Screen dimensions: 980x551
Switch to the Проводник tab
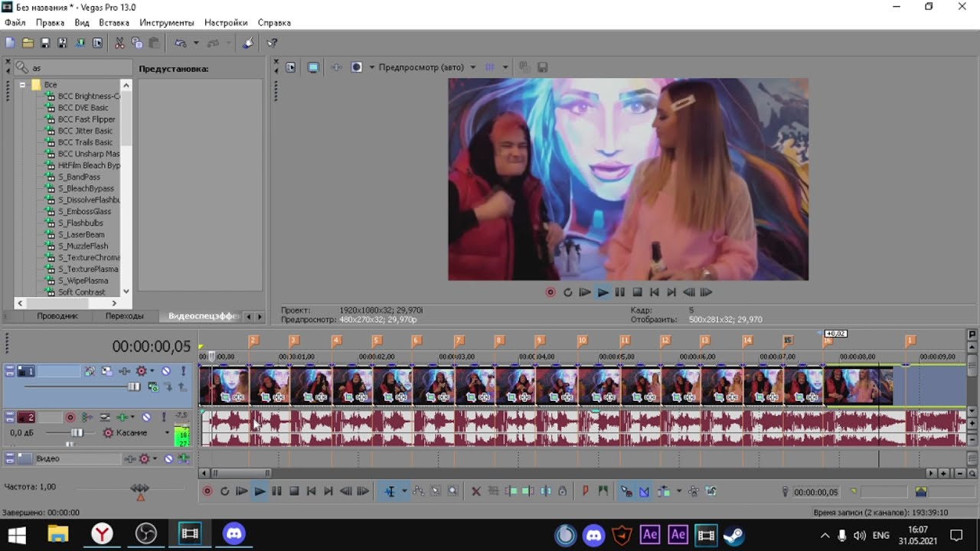click(57, 316)
